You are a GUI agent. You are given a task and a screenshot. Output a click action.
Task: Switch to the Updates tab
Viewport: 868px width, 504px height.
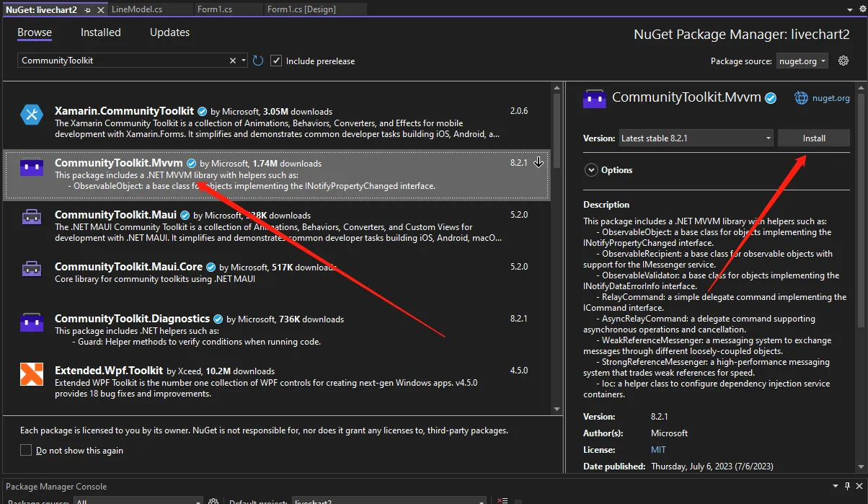[x=169, y=32]
